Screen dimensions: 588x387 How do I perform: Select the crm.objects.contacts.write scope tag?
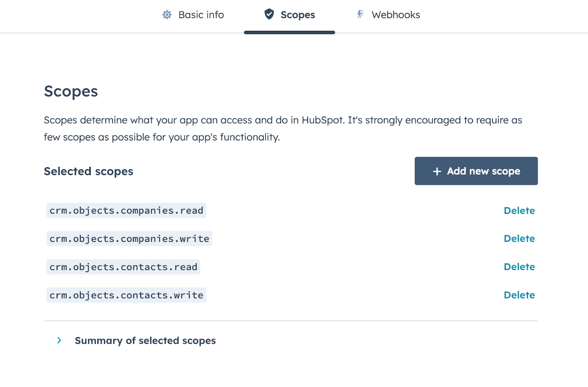point(126,295)
